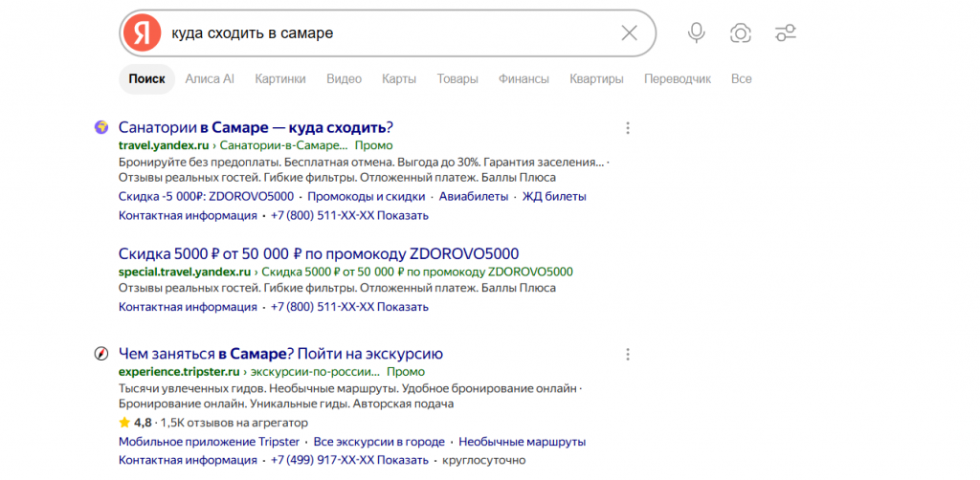The height and width of the screenshot is (480, 980).
Task: Open the Необычные маршруты sitelink
Action: (522, 442)
